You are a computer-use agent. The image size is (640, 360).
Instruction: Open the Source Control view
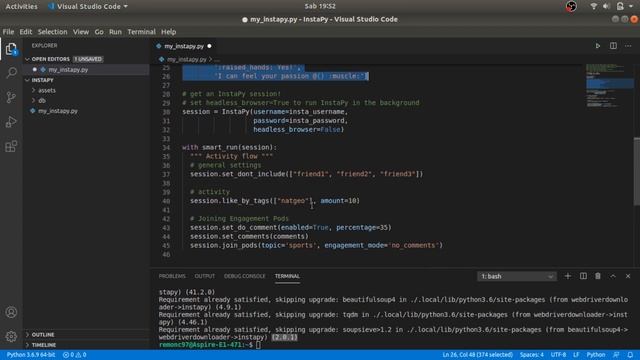(11, 97)
